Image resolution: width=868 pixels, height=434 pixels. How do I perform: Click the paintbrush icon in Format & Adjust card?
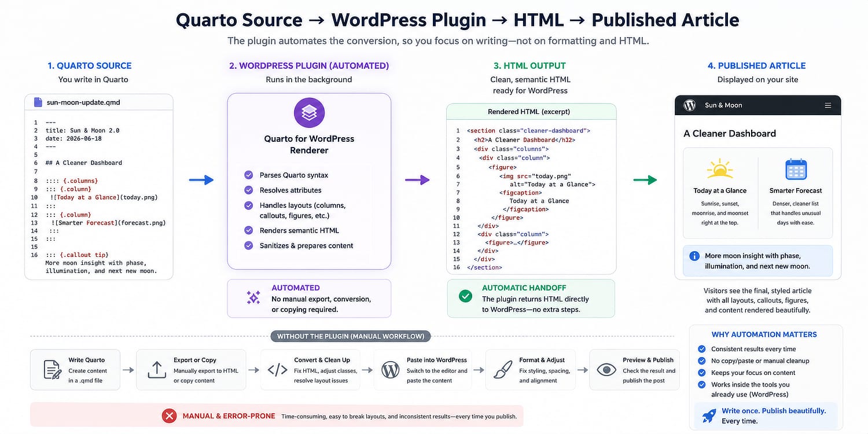pyautogui.click(x=503, y=370)
